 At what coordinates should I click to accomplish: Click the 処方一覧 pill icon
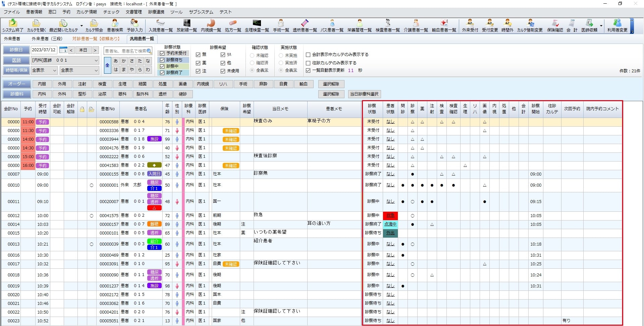(233, 26)
